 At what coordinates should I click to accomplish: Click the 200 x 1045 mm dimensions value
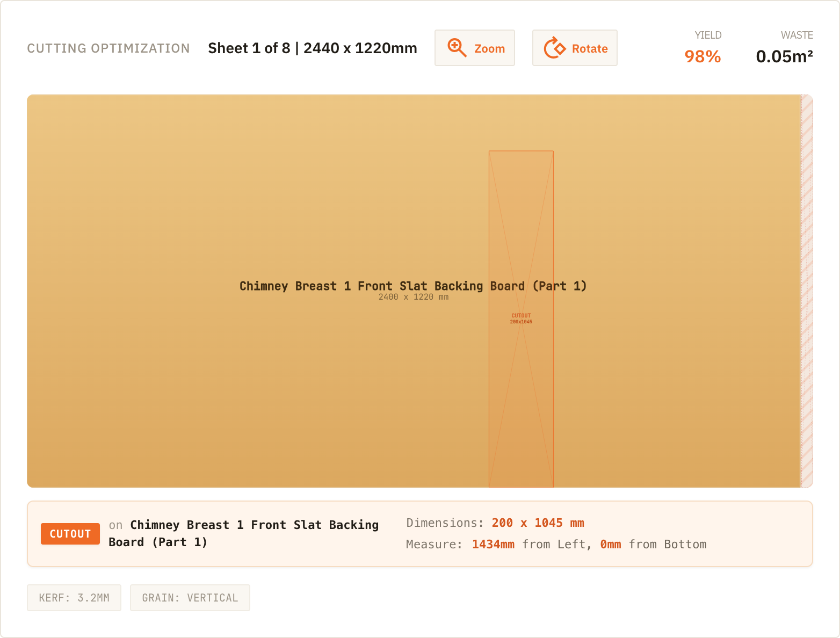pyautogui.click(x=538, y=523)
